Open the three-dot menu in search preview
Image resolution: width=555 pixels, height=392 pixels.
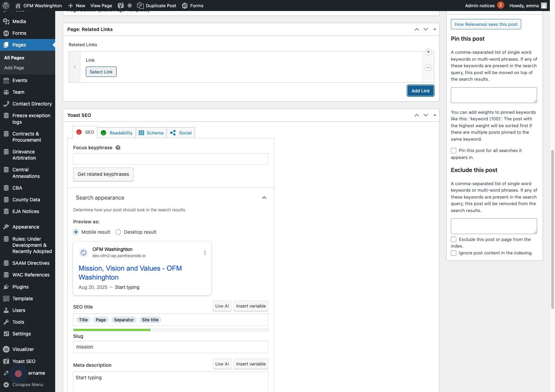coord(205,253)
